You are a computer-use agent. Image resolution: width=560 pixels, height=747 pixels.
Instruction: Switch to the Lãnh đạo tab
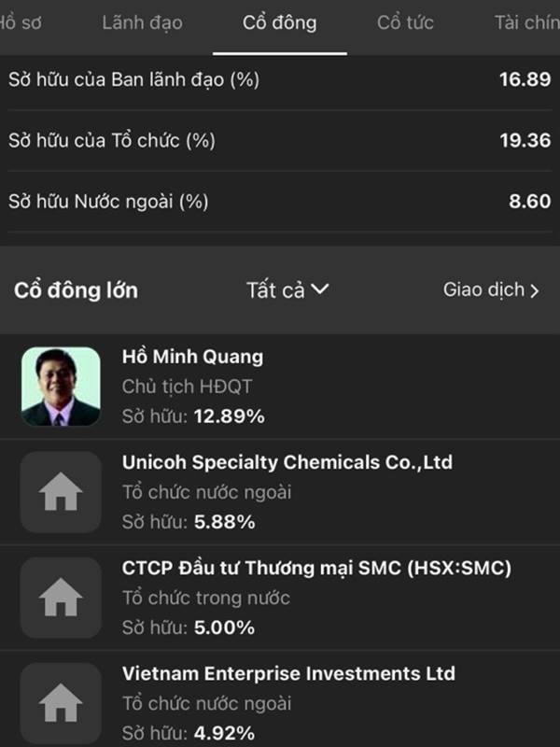pyautogui.click(x=142, y=22)
